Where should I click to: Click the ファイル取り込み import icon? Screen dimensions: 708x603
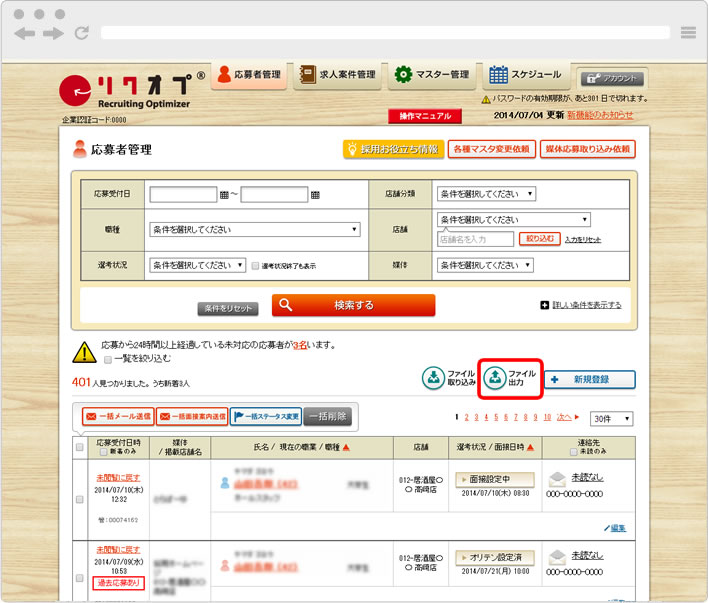[433, 378]
